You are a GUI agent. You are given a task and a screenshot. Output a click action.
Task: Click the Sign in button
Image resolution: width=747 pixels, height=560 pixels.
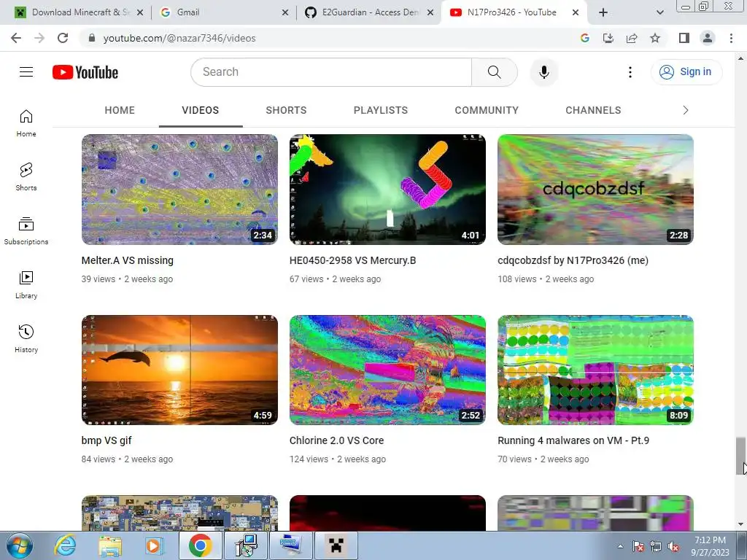click(x=686, y=72)
